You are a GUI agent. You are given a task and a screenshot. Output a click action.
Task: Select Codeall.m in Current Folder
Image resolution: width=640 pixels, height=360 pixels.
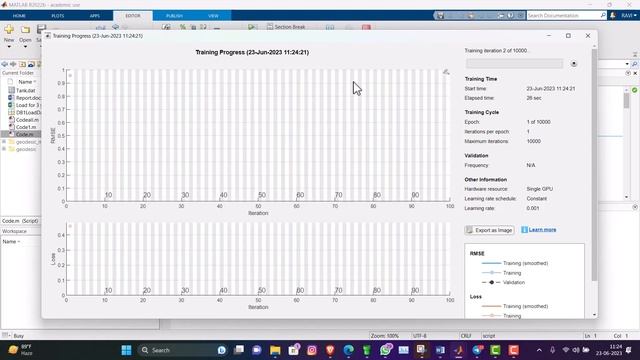pyautogui.click(x=27, y=120)
